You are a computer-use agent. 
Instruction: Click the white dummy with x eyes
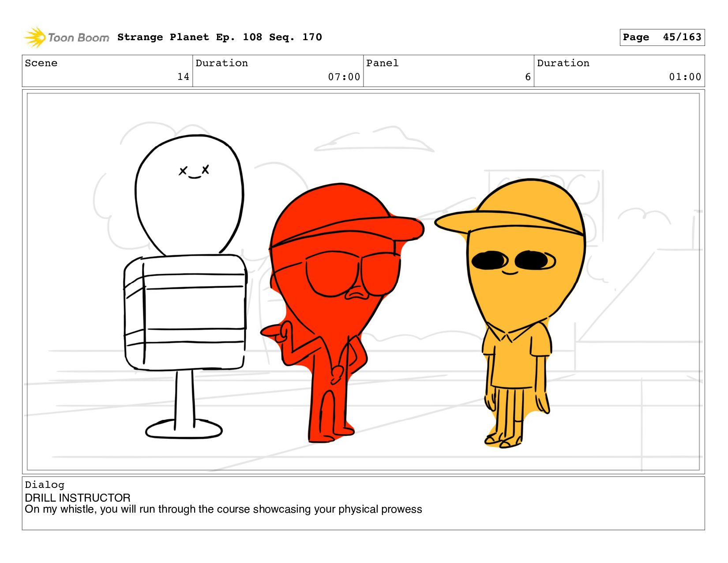(x=185, y=287)
